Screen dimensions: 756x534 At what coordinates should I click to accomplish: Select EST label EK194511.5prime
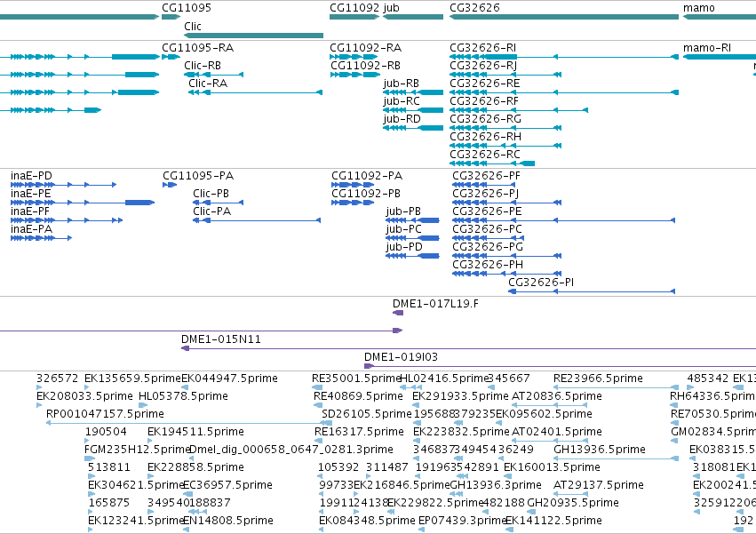tap(195, 432)
